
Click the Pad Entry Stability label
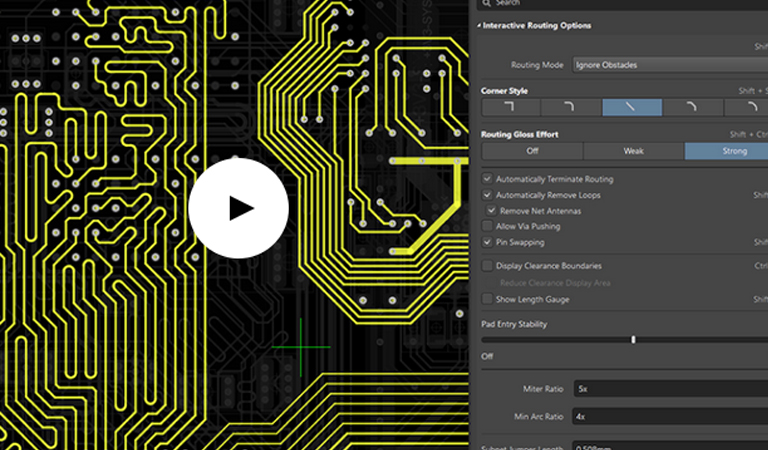pos(514,324)
